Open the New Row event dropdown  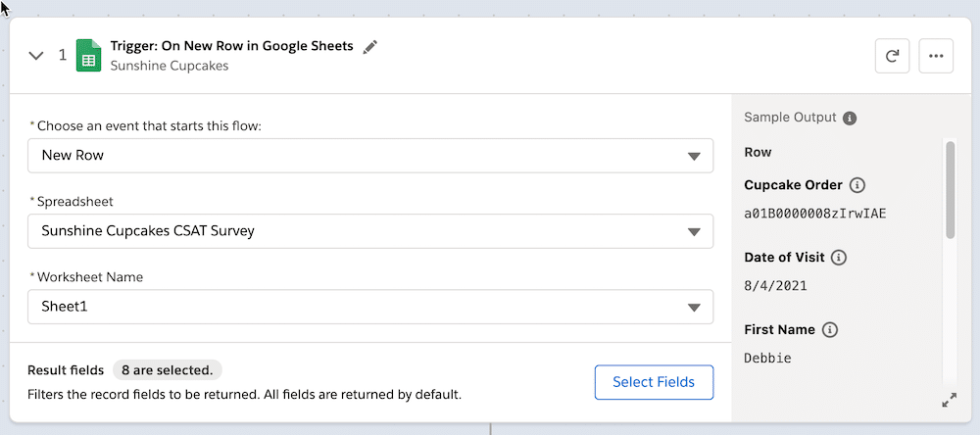coord(370,156)
